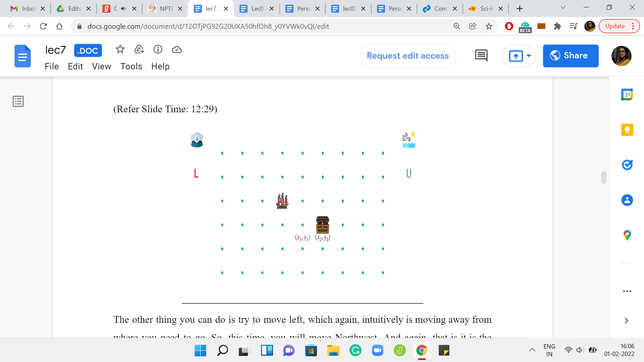The width and height of the screenshot is (644, 362).
Task: Open Google Maps side panel
Action: [627, 235]
